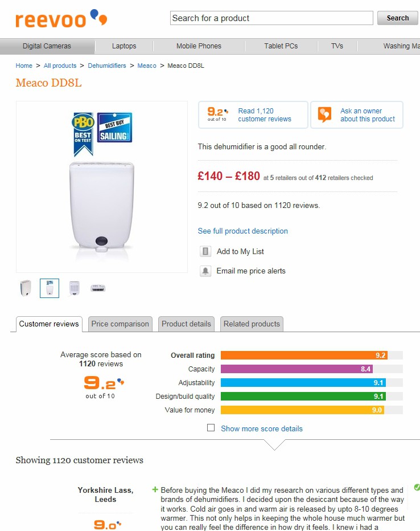
Task: Click the Best Buy Sailing badge
Action: click(114, 127)
